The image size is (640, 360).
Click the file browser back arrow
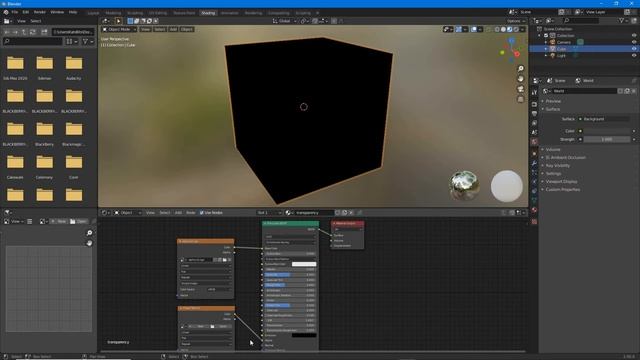coord(7,32)
